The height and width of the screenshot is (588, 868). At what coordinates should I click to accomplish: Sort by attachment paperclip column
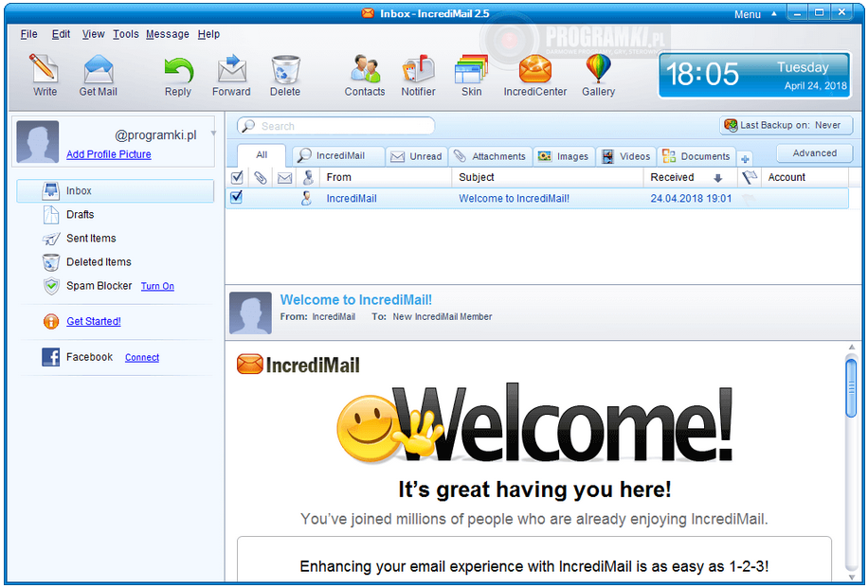pyautogui.click(x=261, y=178)
